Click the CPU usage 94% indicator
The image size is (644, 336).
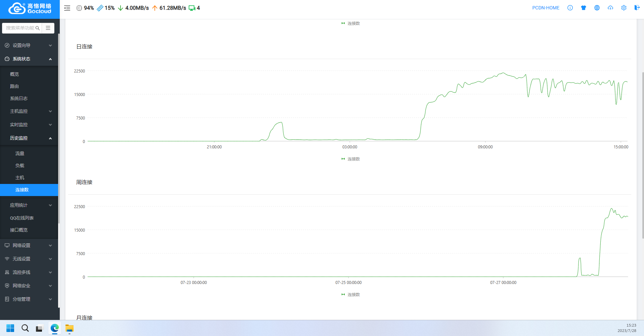tap(85, 8)
